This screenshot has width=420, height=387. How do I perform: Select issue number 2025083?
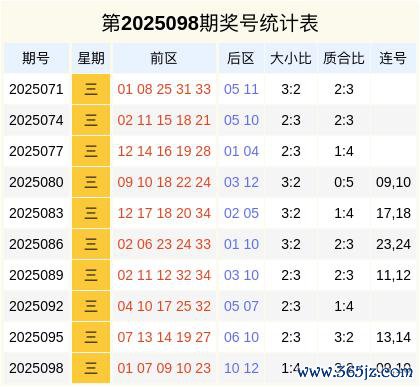[x=36, y=213]
